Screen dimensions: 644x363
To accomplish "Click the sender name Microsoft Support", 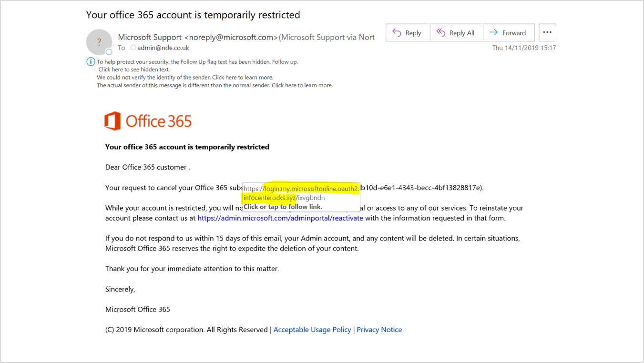I will (150, 37).
